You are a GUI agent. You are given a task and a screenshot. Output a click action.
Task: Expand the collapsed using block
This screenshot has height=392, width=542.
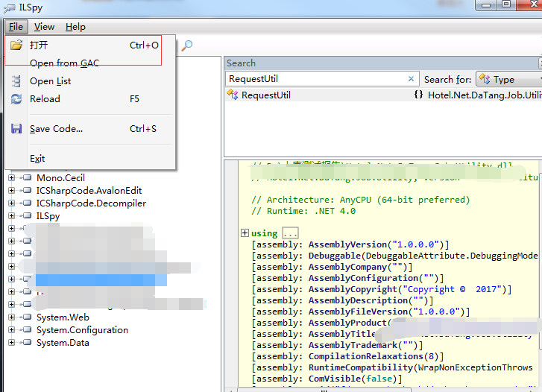(x=245, y=233)
